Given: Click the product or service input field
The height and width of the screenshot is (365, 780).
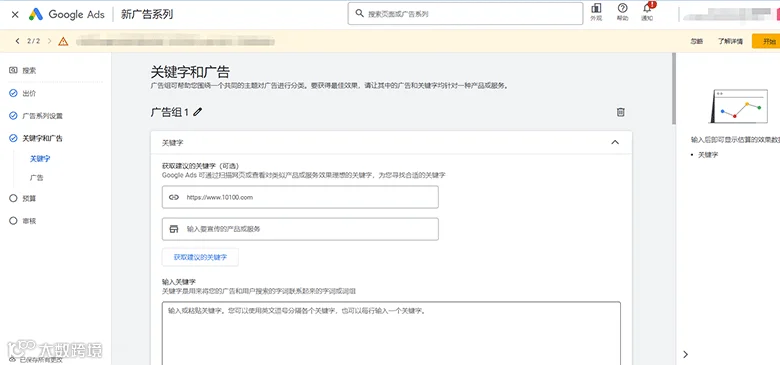Looking at the screenshot, I should (x=300, y=229).
